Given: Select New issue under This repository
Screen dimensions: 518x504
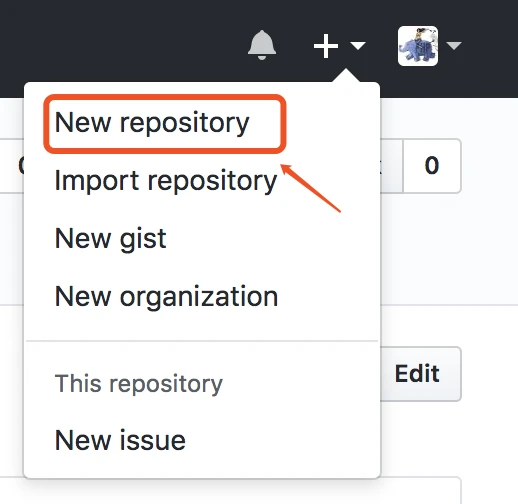Looking at the screenshot, I should click(x=120, y=440).
